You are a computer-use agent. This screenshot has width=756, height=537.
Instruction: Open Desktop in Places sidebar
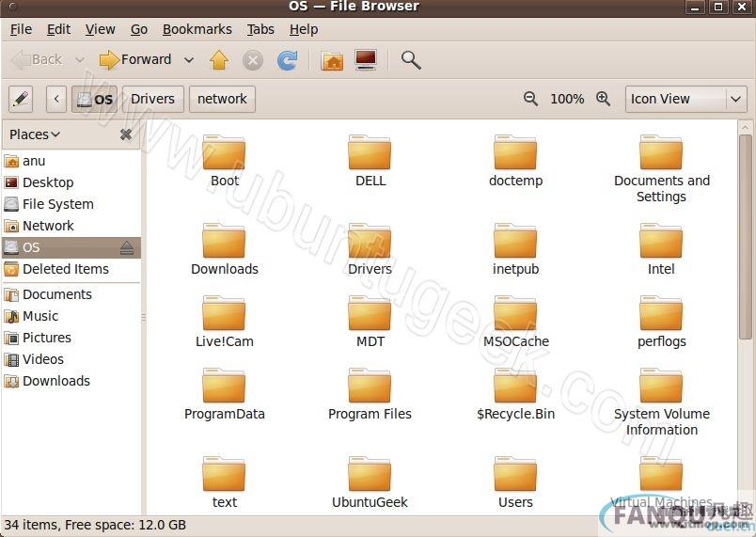tap(71, 182)
